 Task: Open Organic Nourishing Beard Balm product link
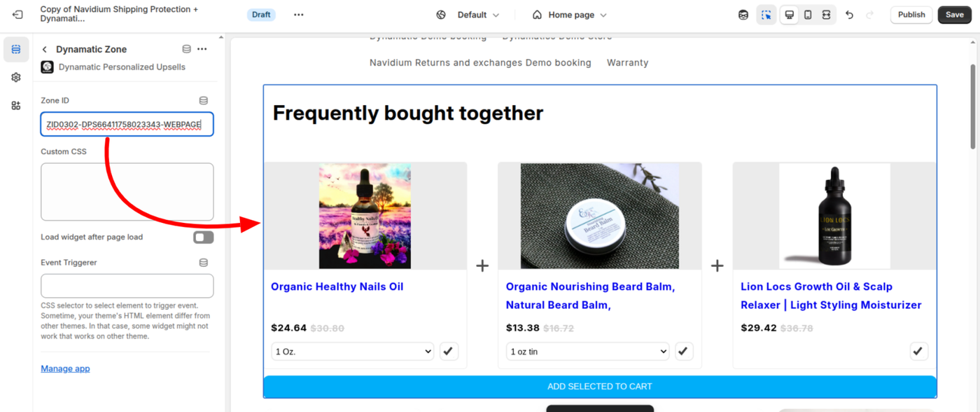click(x=590, y=296)
